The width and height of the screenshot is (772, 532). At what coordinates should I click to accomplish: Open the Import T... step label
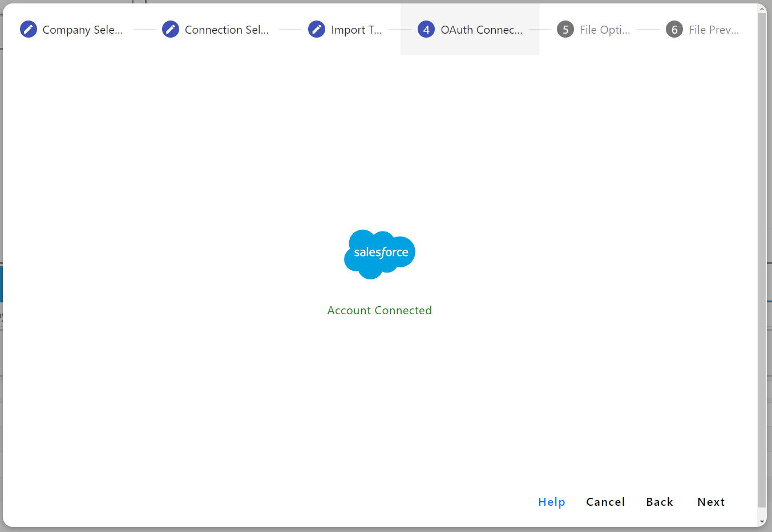coord(357,30)
